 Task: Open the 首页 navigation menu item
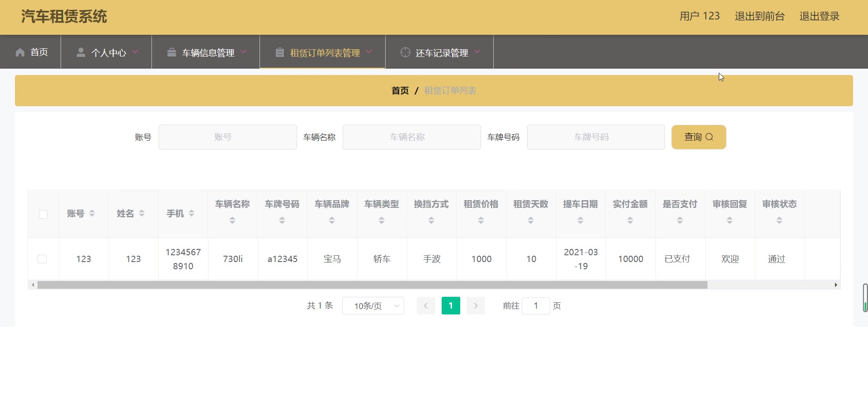(x=30, y=52)
